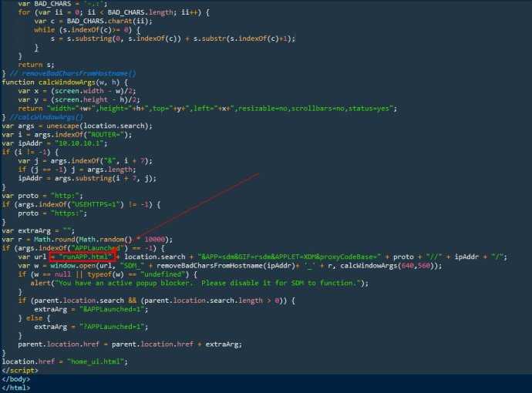Viewport: 532px width, 393px height.
Task: Click the 'while (s.indexOf(c)>= 0)' line
Action: pyautogui.click(x=87, y=30)
